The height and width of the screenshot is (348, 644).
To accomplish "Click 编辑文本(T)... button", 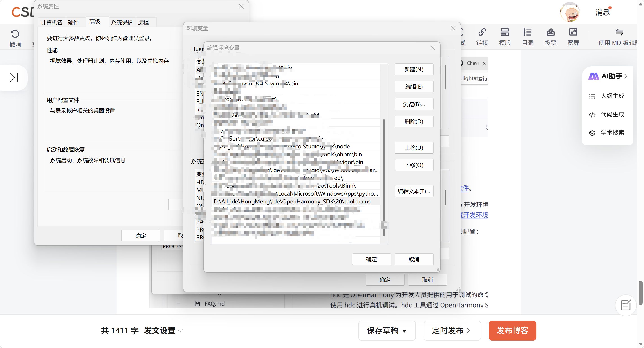I will coord(414,191).
